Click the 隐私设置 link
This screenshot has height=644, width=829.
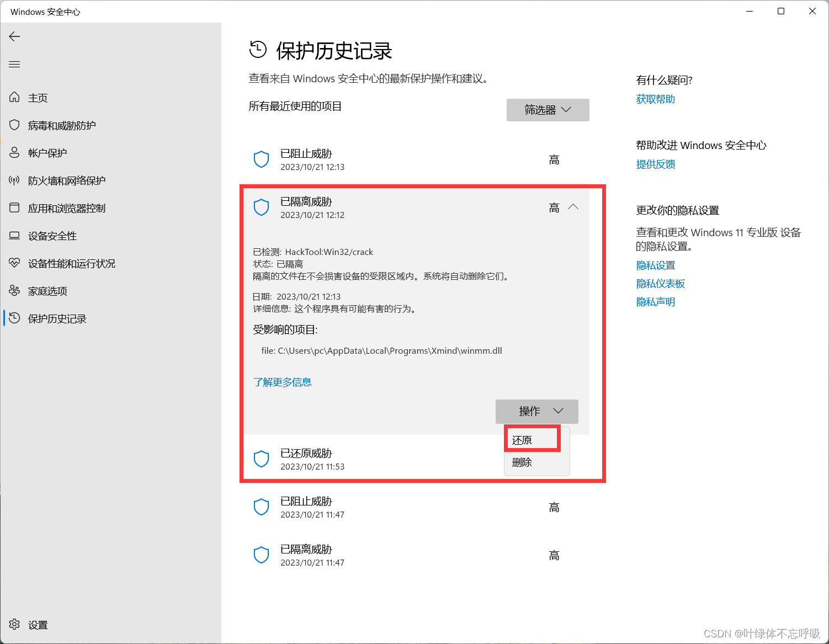pyautogui.click(x=655, y=265)
